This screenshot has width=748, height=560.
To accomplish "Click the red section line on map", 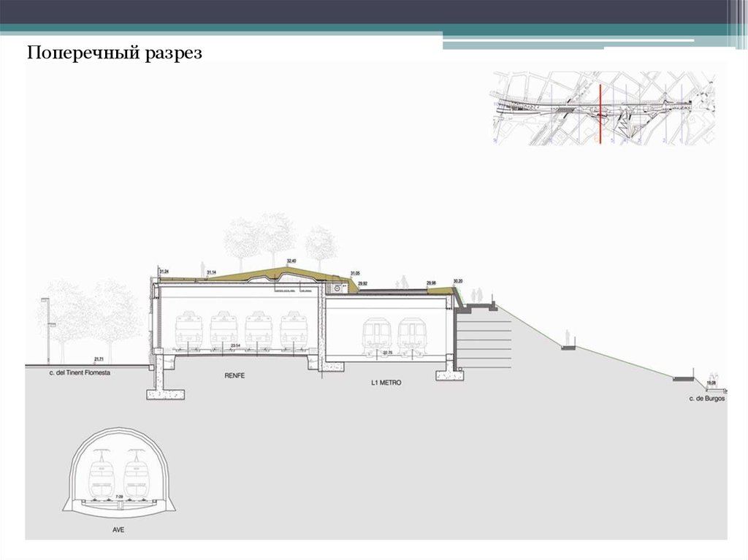I will coord(600,113).
